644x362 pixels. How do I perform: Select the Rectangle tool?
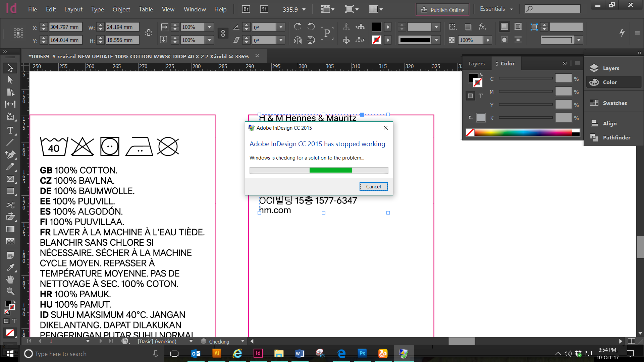pos(10,191)
